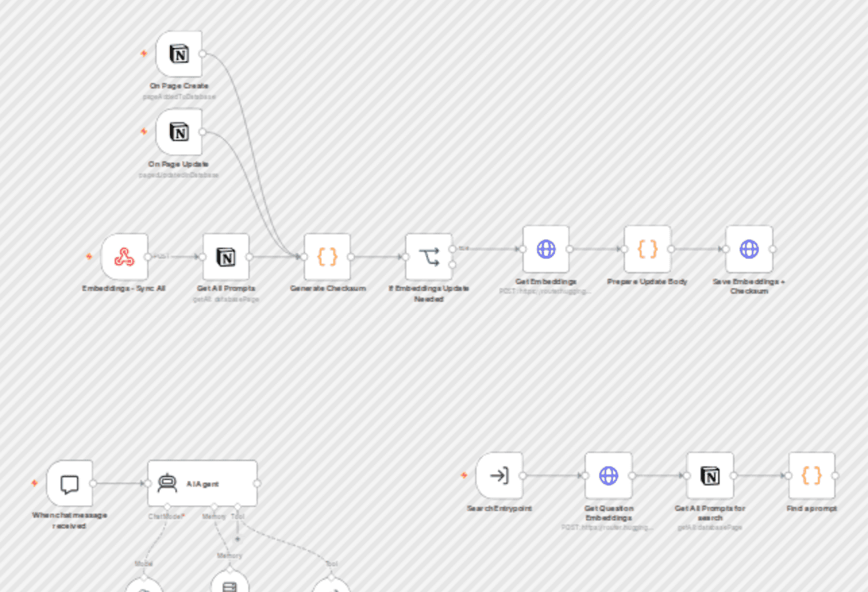Open the Get All Prompts Notion node
This screenshot has width=868, height=592.
pos(226,257)
